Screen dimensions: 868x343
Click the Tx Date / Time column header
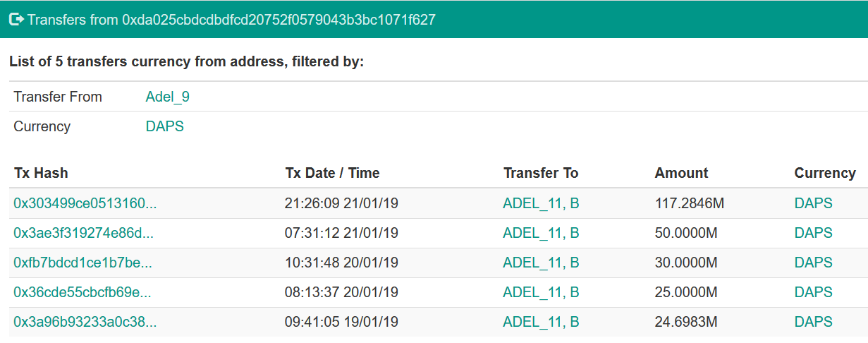tap(332, 173)
